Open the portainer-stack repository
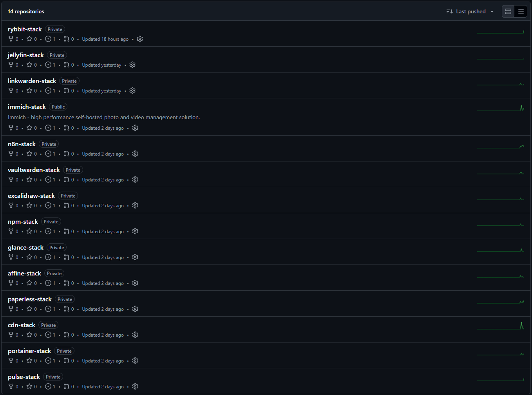 [x=29, y=351]
